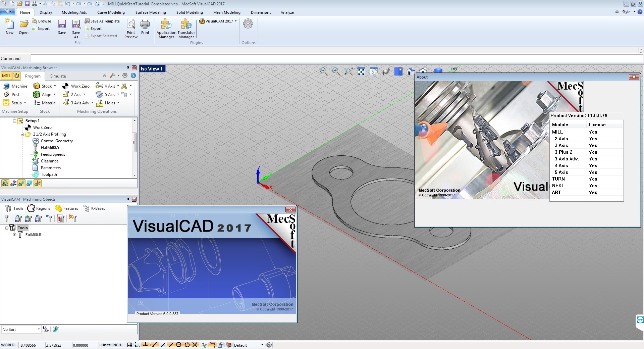Image resolution: width=644 pixels, height=349 pixels.
Task: Switch to the Simulate tab
Action: click(x=58, y=76)
